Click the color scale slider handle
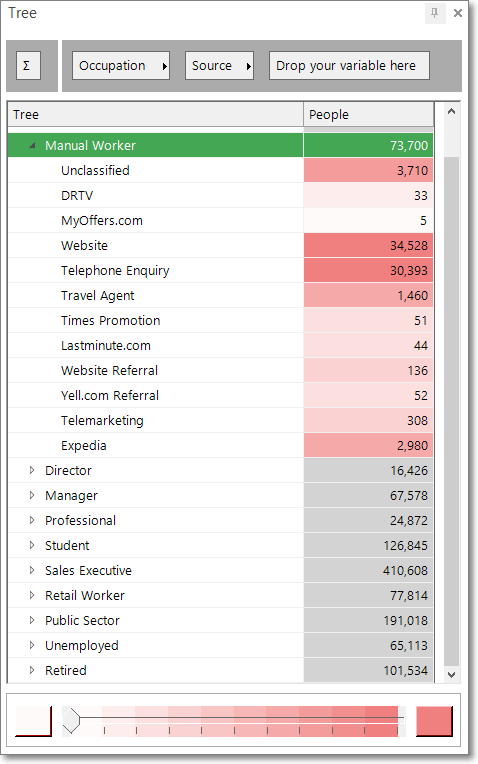This screenshot has height=764, width=478. tap(71, 721)
